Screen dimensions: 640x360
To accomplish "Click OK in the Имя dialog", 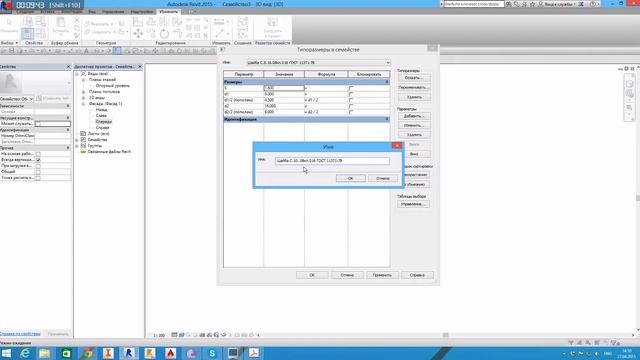I will pos(350,178).
